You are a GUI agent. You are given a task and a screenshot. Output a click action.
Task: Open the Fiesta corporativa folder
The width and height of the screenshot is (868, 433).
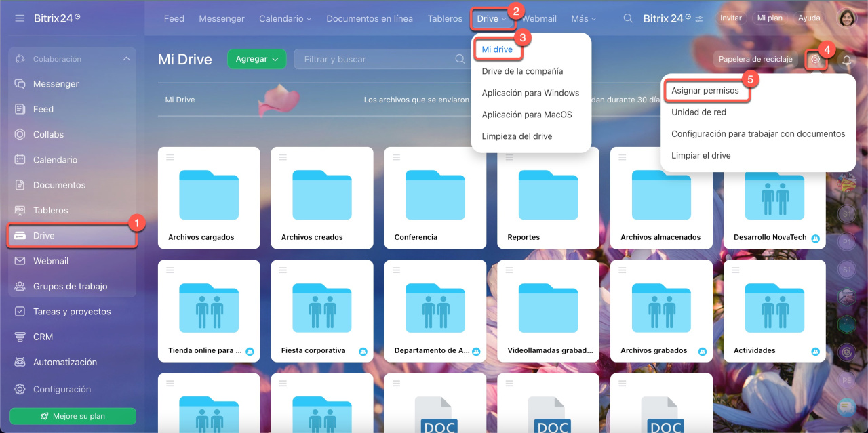(322, 311)
